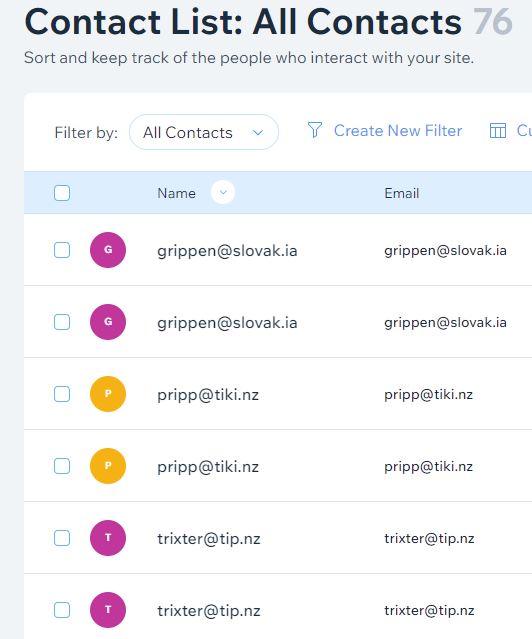Click the funnel filter icon
Image resolution: width=532 pixels, height=639 pixels.
pyautogui.click(x=315, y=130)
